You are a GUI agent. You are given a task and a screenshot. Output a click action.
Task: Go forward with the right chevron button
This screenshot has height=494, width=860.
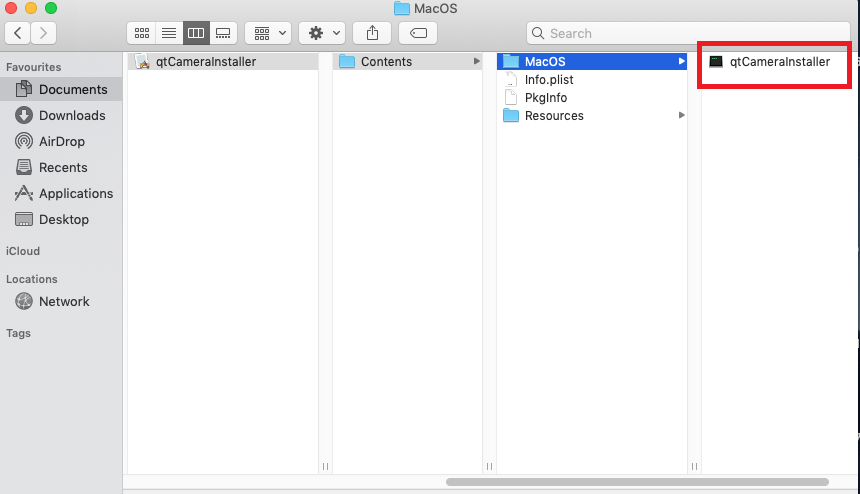[x=43, y=33]
